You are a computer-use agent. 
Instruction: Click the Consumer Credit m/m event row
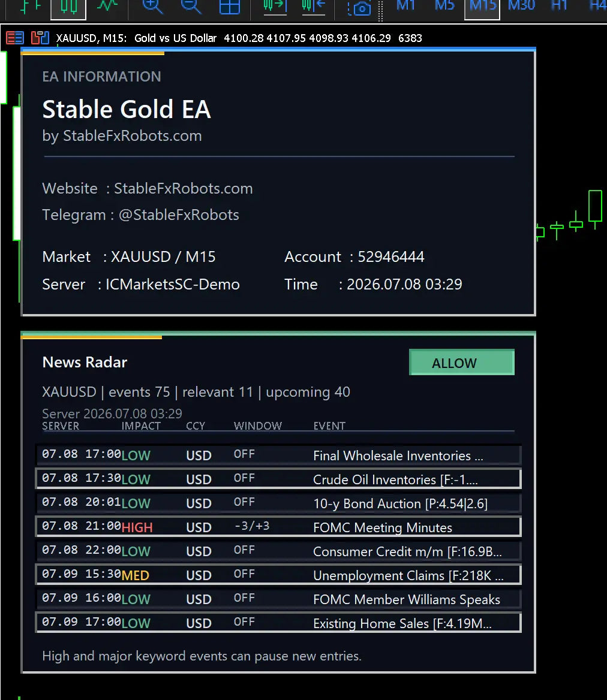278,551
